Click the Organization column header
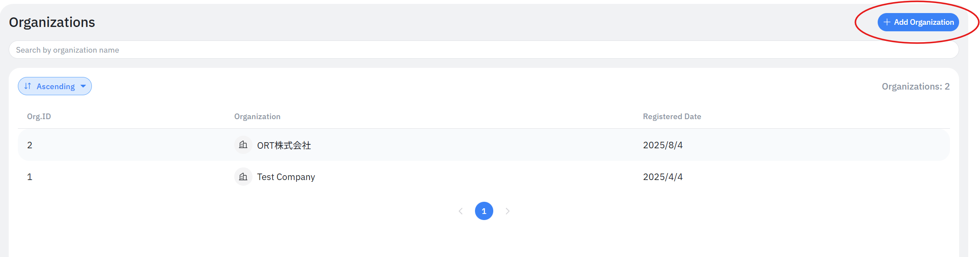The width and height of the screenshot is (980, 257). (257, 117)
